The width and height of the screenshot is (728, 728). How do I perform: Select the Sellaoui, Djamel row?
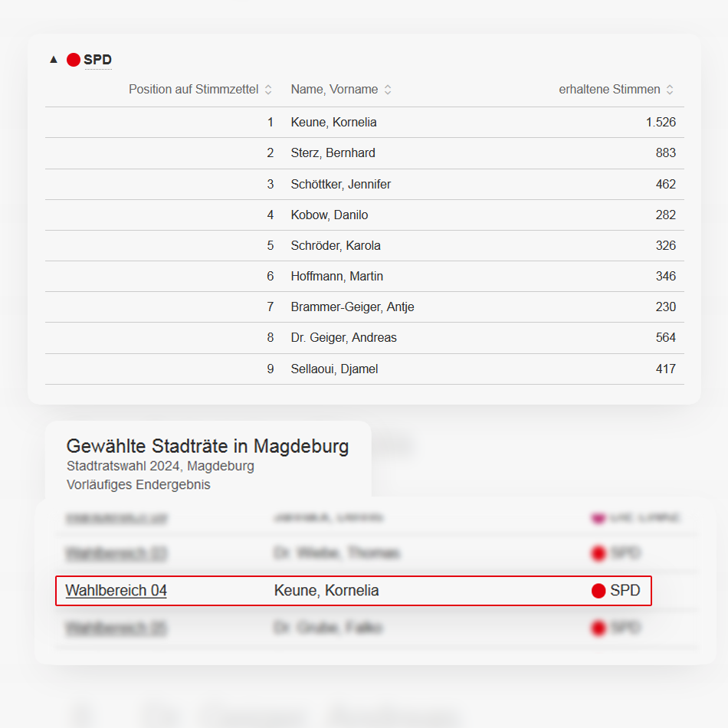click(x=365, y=369)
